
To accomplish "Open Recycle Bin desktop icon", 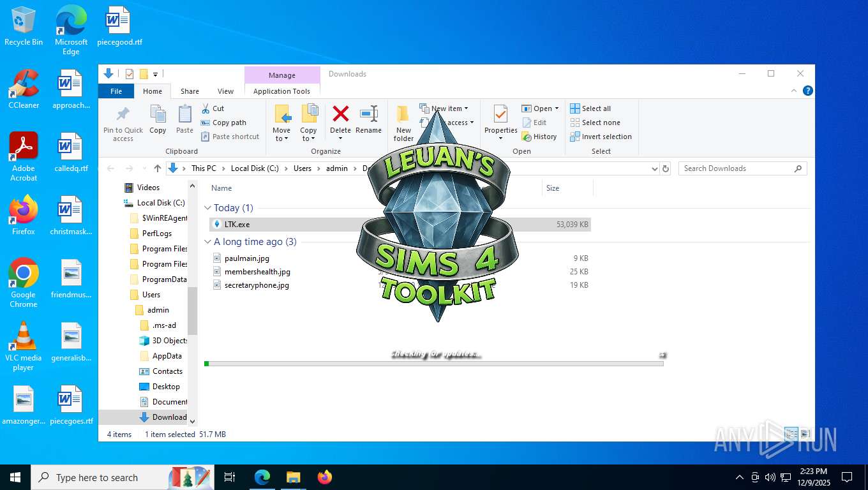I will [x=24, y=27].
